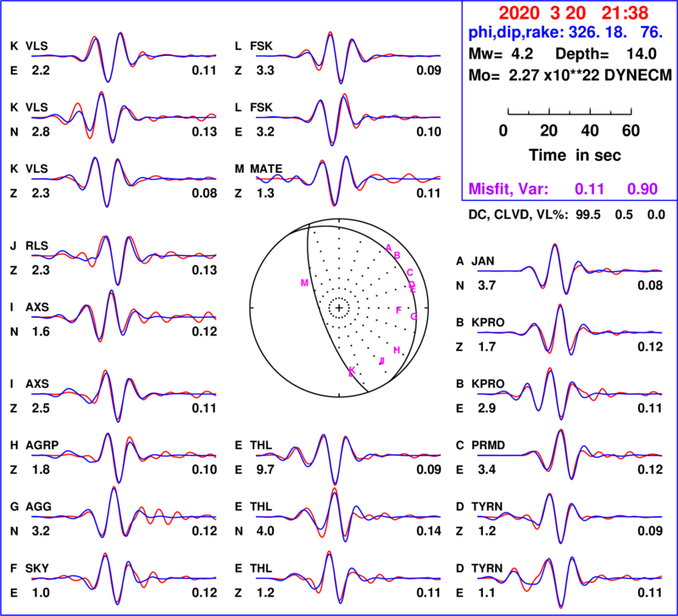Click the 0.14 misfit for THL N
The width and height of the screenshot is (678, 616).
(x=429, y=530)
